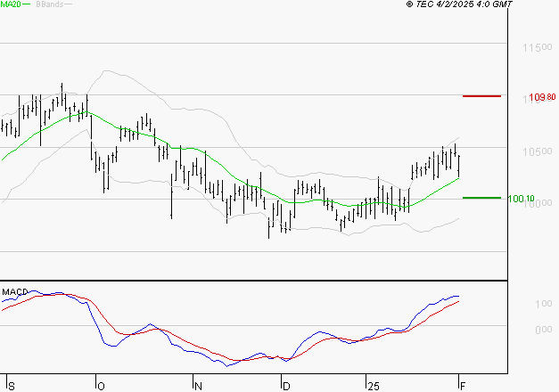The height and width of the screenshot is (392, 559).
Task: Click the 10500 price axis label
Action: [538, 151]
